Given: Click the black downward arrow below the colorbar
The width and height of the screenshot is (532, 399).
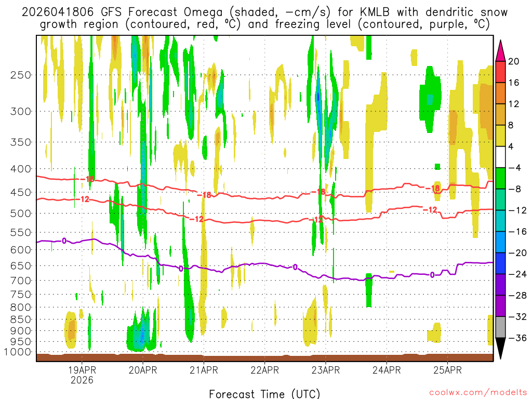Looking at the screenshot, I should [500, 349].
